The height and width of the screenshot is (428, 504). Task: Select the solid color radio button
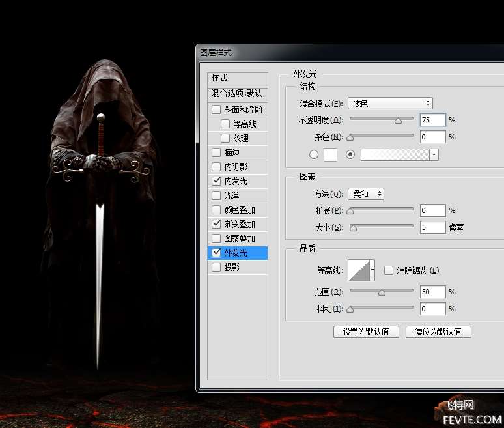point(314,154)
